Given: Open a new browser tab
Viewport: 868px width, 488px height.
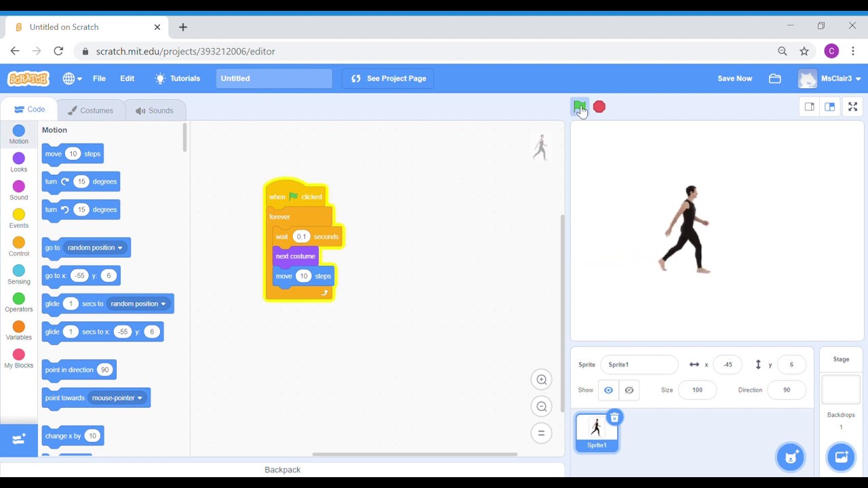Looking at the screenshot, I should pyautogui.click(x=183, y=27).
